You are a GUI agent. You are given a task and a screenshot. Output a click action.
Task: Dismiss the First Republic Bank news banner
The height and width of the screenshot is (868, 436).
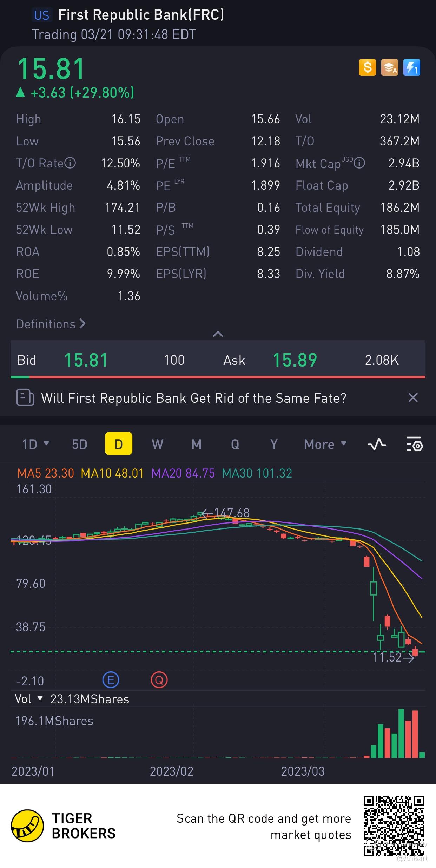click(x=413, y=398)
